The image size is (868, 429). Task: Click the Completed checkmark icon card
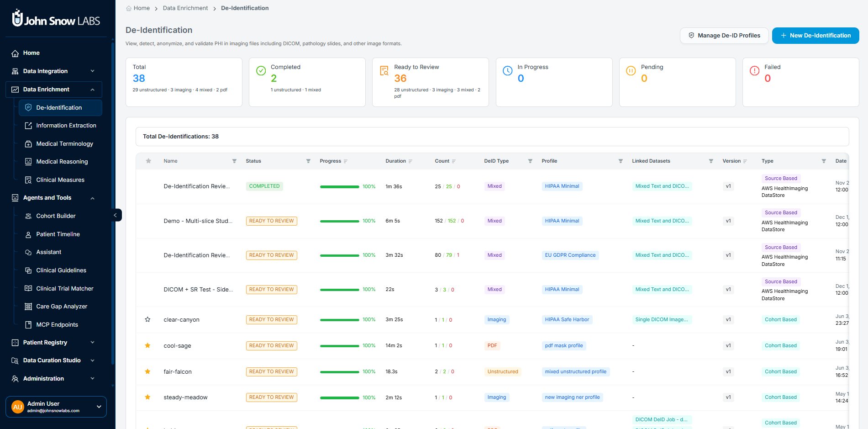click(x=261, y=71)
